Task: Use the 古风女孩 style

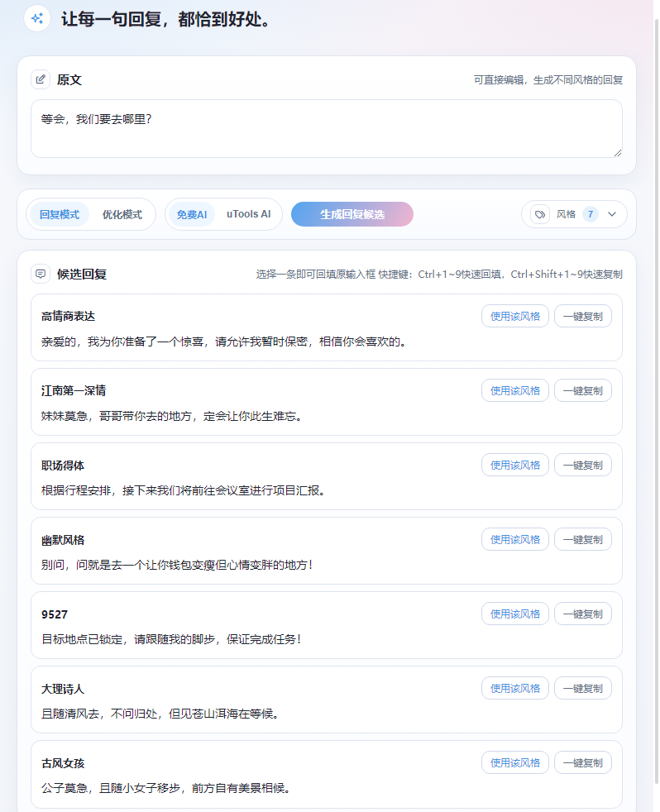Action: pyautogui.click(x=514, y=762)
